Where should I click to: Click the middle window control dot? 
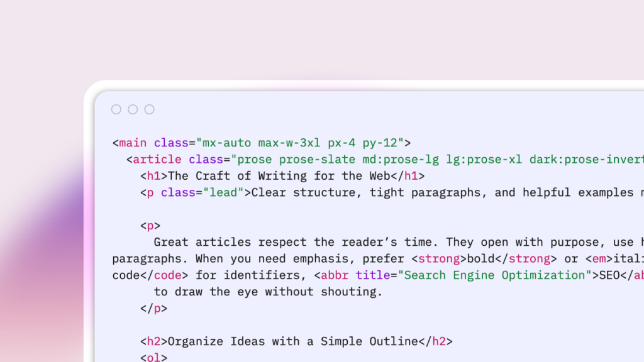click(x=133, y=109)
